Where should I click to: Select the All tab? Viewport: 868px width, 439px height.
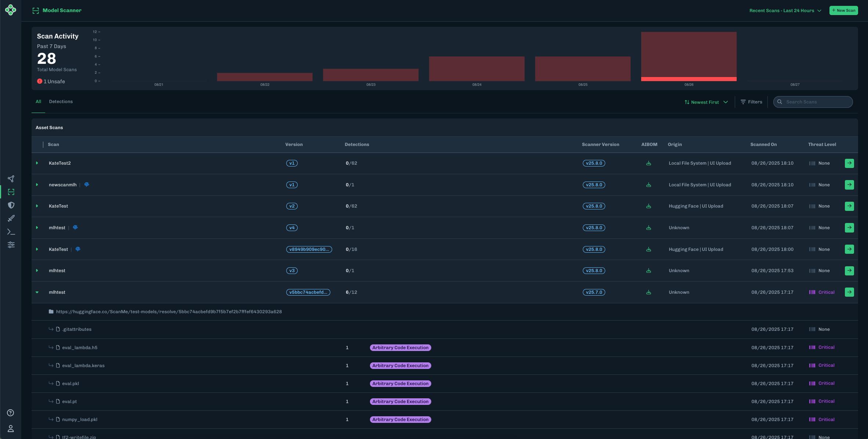point(38,102)
